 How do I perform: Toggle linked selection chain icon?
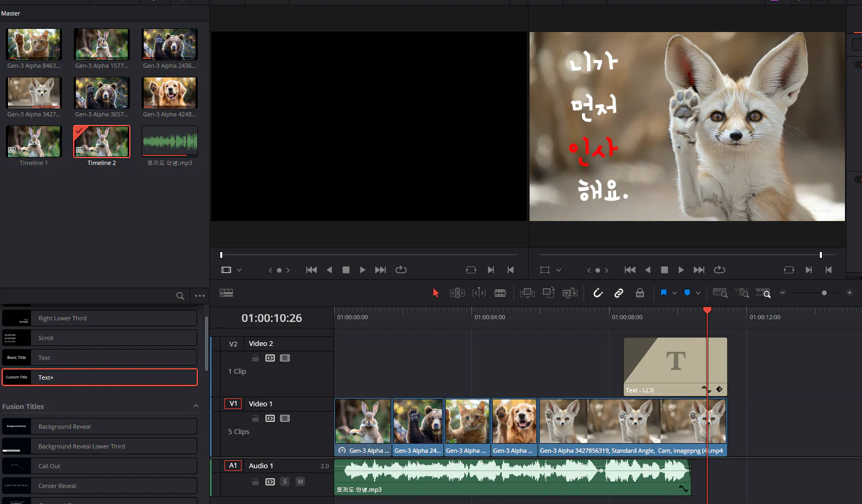tap(618, 293)
